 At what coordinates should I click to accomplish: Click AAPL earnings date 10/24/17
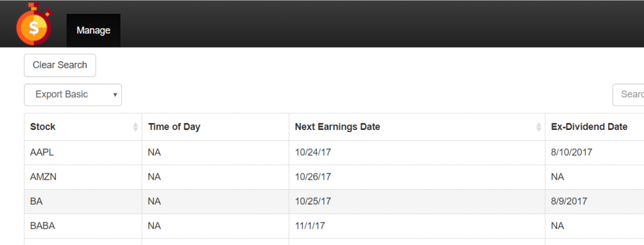point(313,153)
